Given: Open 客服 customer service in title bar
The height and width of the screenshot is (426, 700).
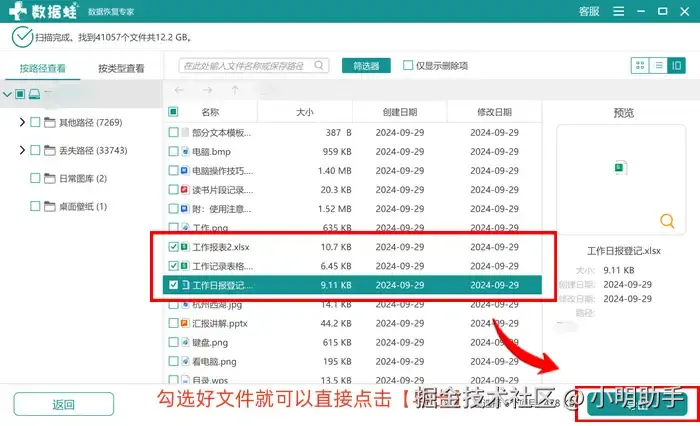Looking at the screenshot, I should pyautogui.click(x=589, y=11).
